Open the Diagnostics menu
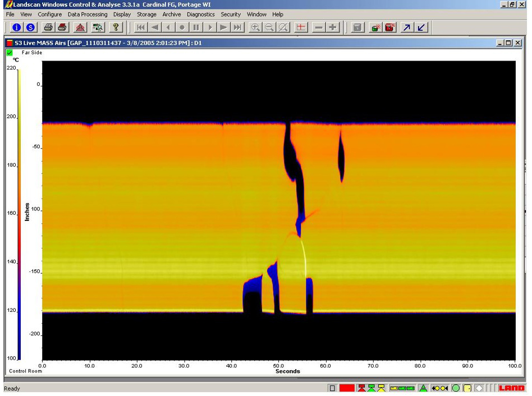Screen dimensions: 532x396 coord(201,14)
